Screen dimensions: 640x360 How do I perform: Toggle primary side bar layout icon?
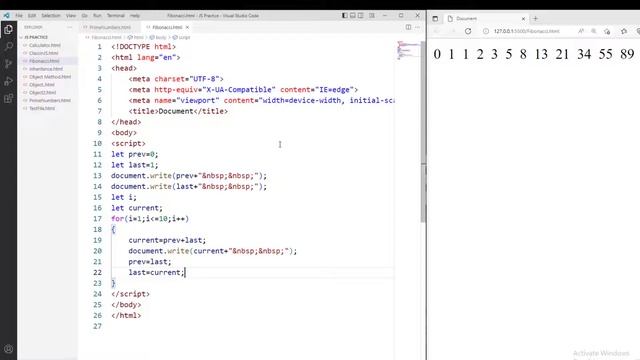[345, 16]
